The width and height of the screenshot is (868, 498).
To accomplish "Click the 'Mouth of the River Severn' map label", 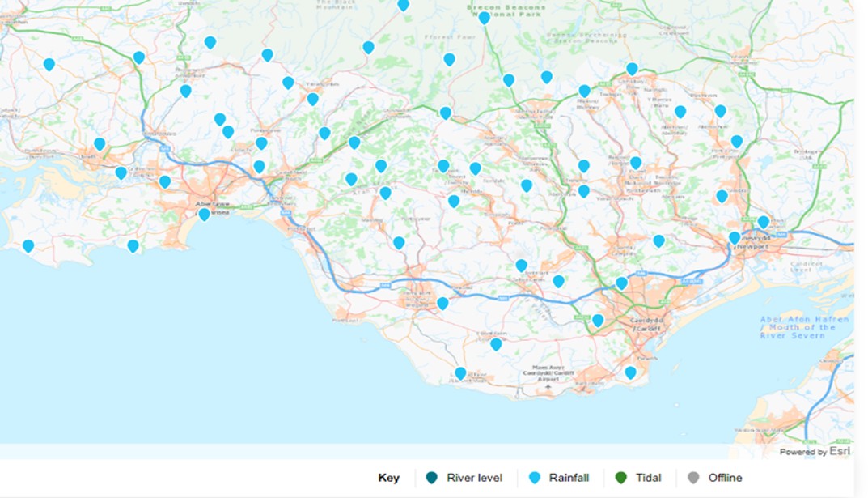I will coord(804,327).
